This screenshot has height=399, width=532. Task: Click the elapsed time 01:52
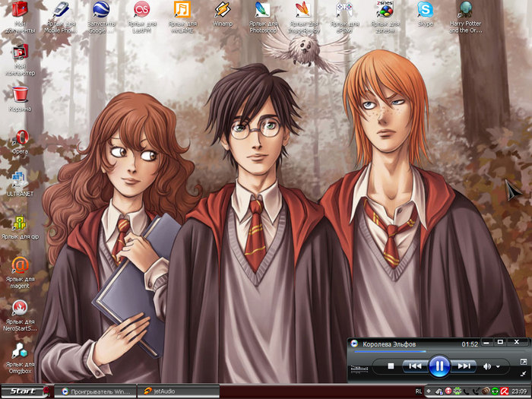[470, 344]
